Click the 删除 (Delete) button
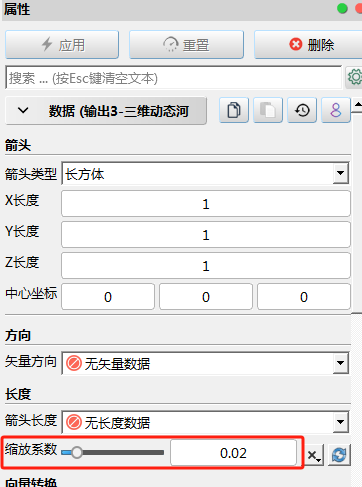This screenshot has width=362, height=487. [308, 45]
